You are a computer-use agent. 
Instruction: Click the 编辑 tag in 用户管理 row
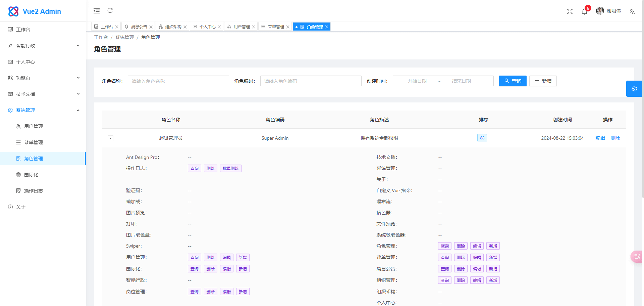[x=227, y=257]
